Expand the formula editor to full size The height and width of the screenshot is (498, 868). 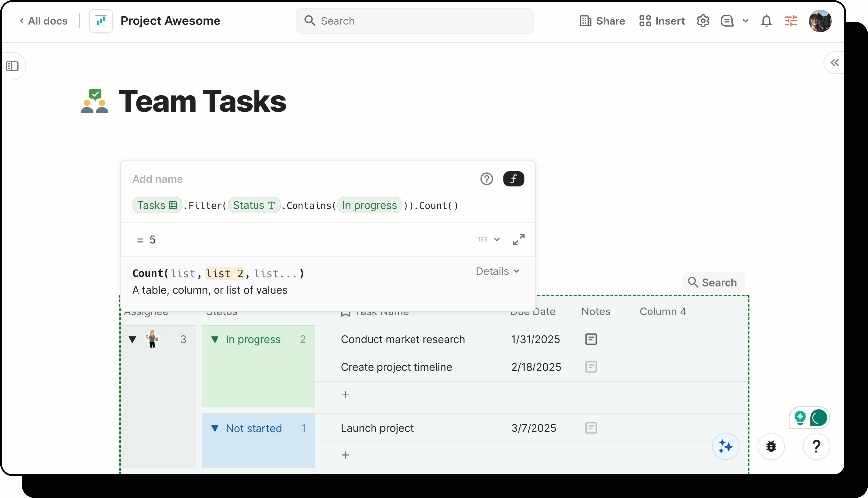pyautogui.click(x=518, y=239)
